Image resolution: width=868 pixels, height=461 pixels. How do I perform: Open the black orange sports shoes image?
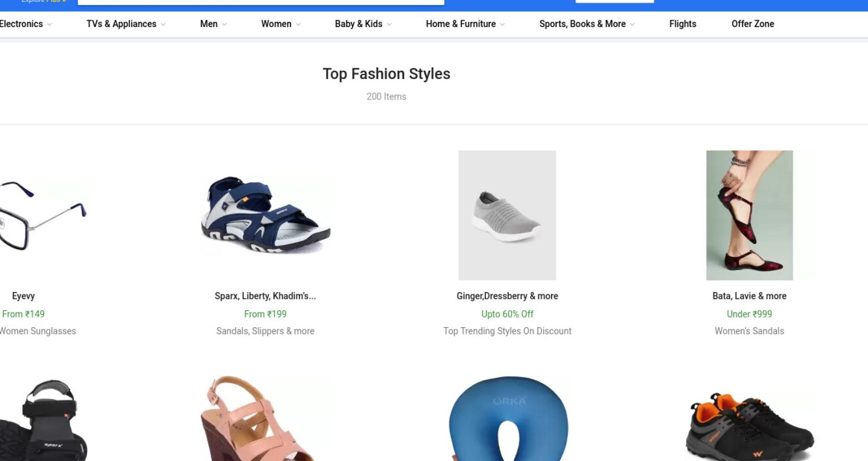(x=749, y=426)
